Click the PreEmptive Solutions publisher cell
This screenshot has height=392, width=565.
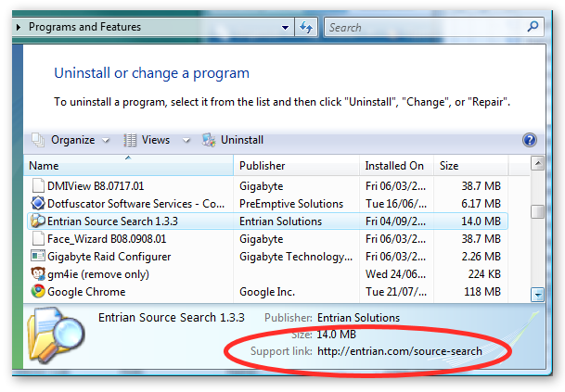click(291, 204)
